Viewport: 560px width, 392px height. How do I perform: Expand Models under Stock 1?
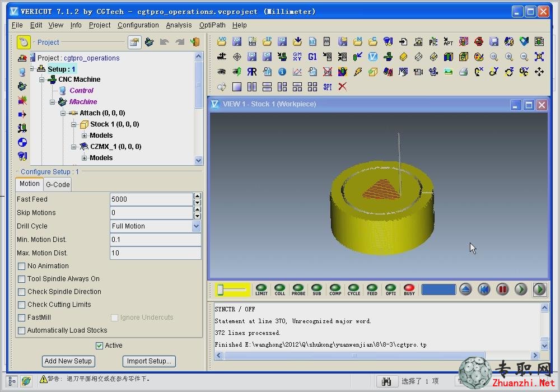(x=85, y=136)
